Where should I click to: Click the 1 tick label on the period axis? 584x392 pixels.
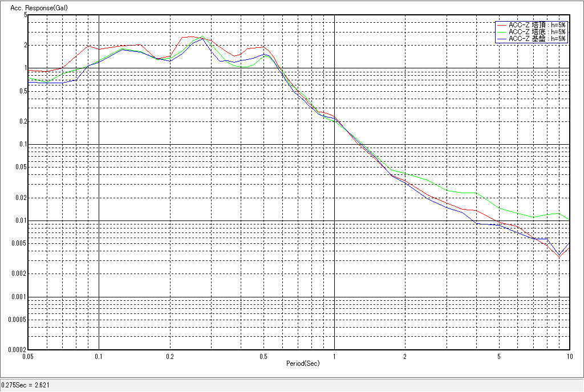coord(334,356)
